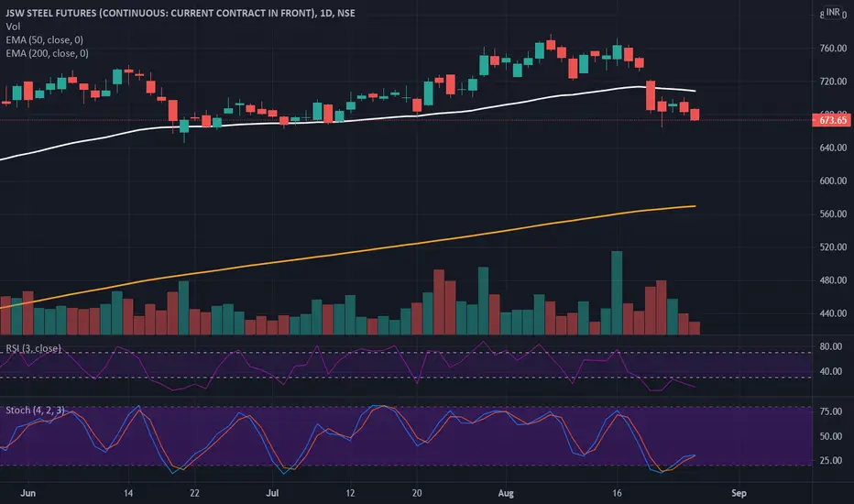The width and height of the screenshot is (854, 504).
Task: Click the 14 date label on time axis
Action: 128,493
